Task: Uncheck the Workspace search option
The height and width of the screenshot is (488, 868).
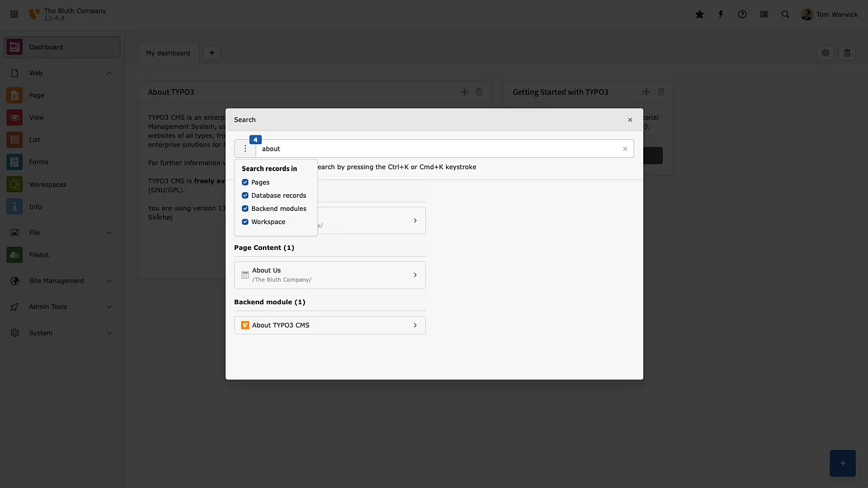Action: pos(245,222)
